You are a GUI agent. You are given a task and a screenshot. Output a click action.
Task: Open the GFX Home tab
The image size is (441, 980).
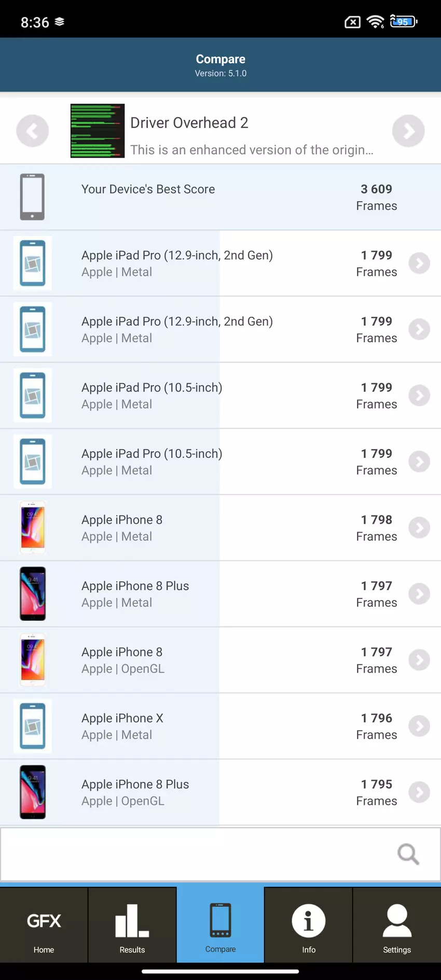coord(44,926)
